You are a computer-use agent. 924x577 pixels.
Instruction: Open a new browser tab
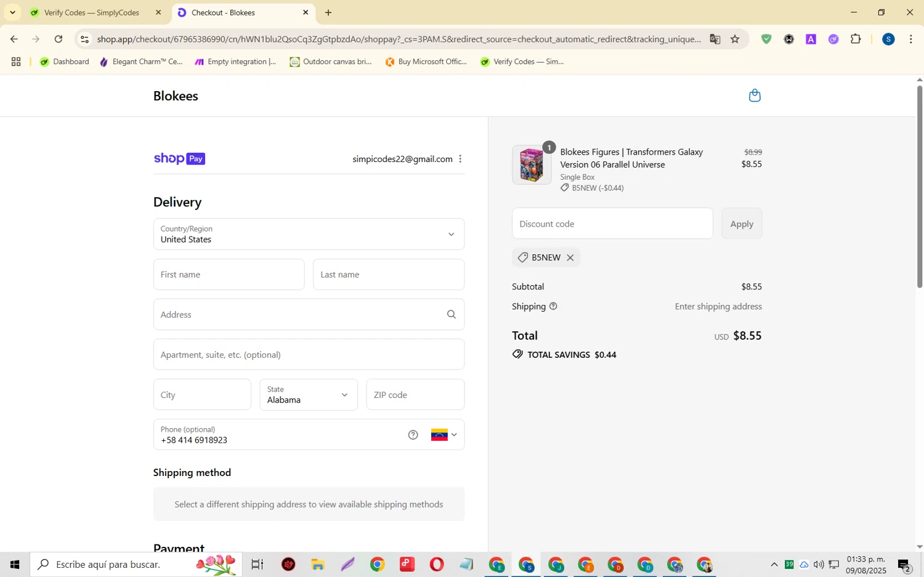click(328, 12)
